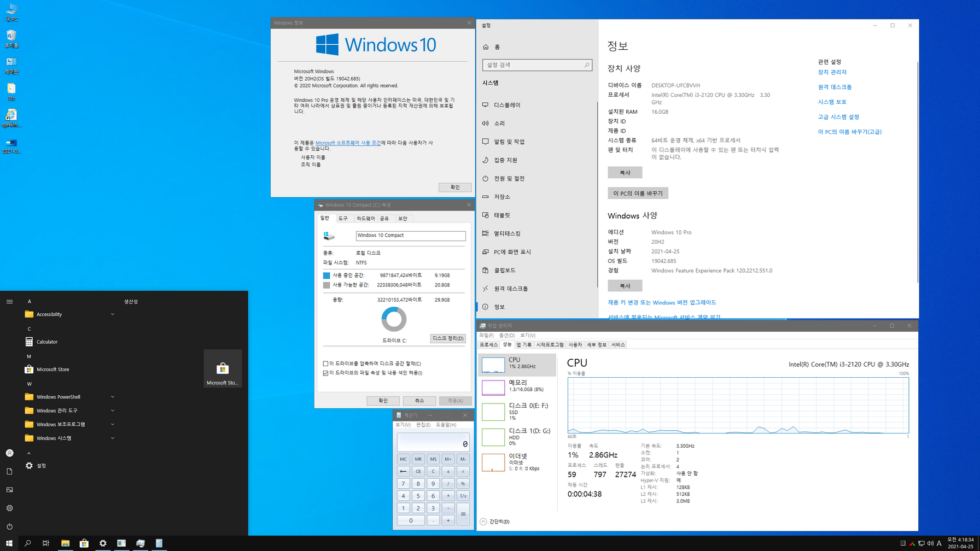Open Documents icon in Start menu rail
980x551 pixels.
click(9, 471)
